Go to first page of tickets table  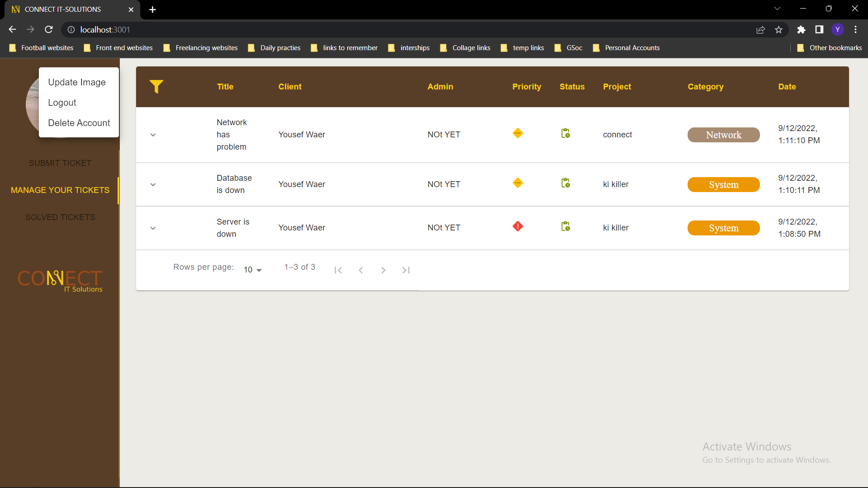pos(338,270)
